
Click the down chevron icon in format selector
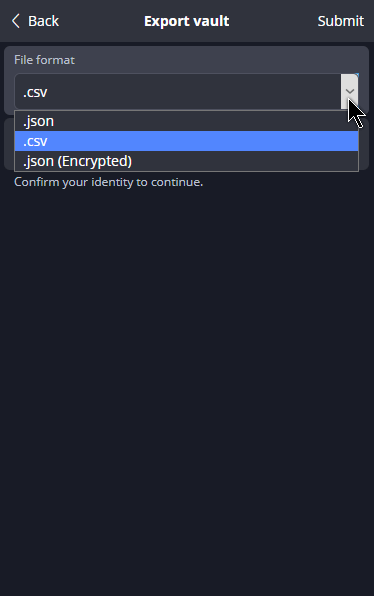pyautogui.click(x=350, y=91)
